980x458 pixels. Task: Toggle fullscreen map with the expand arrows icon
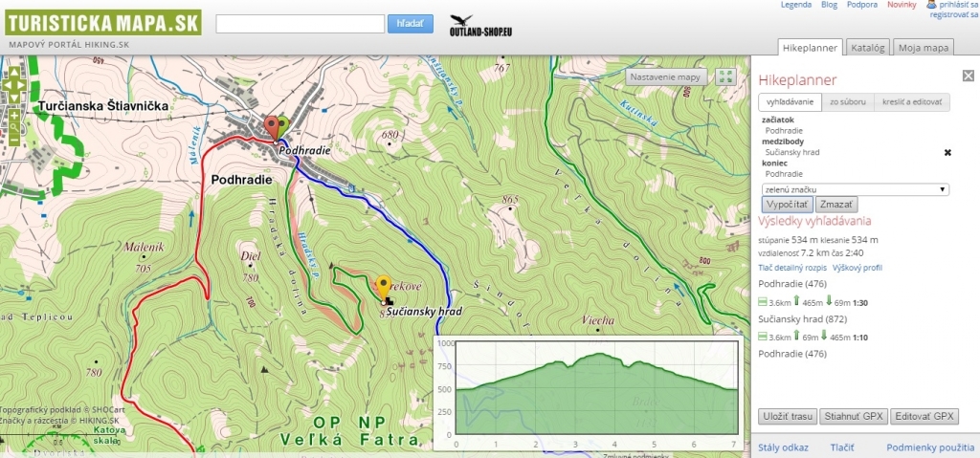pyautogui.click(x=725, y=77)
